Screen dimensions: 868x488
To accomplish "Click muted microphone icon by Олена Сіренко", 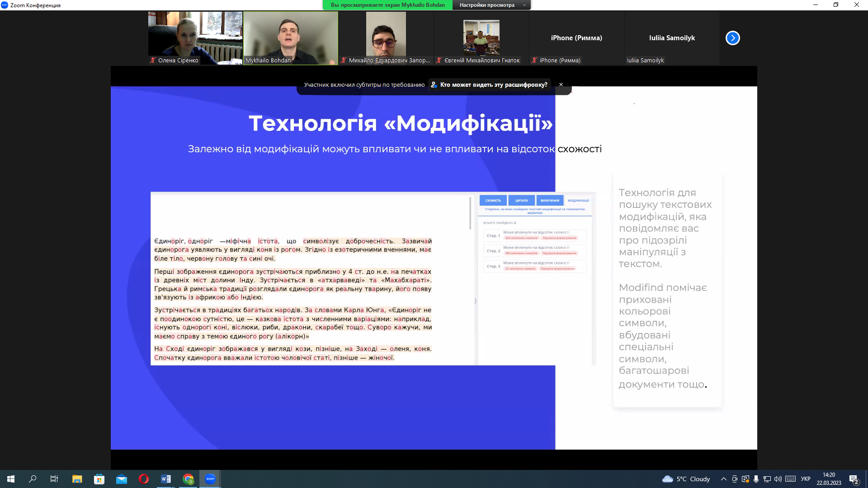I will tap(153, 60).
